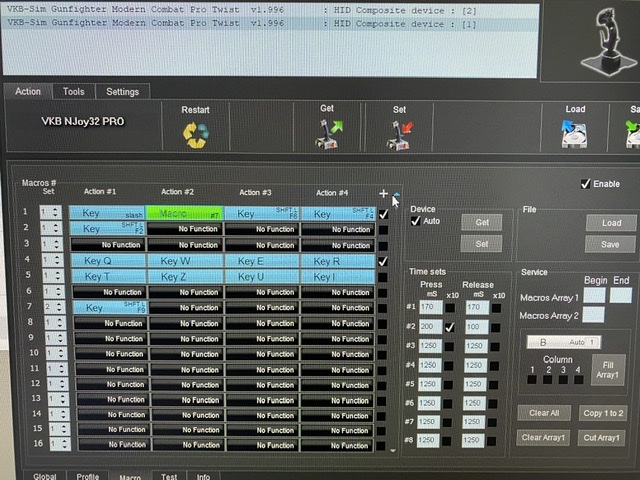Click the joystick image in the top-right corner
The height and width of the screenshot is (480, 640).
[x=603, y=42]
